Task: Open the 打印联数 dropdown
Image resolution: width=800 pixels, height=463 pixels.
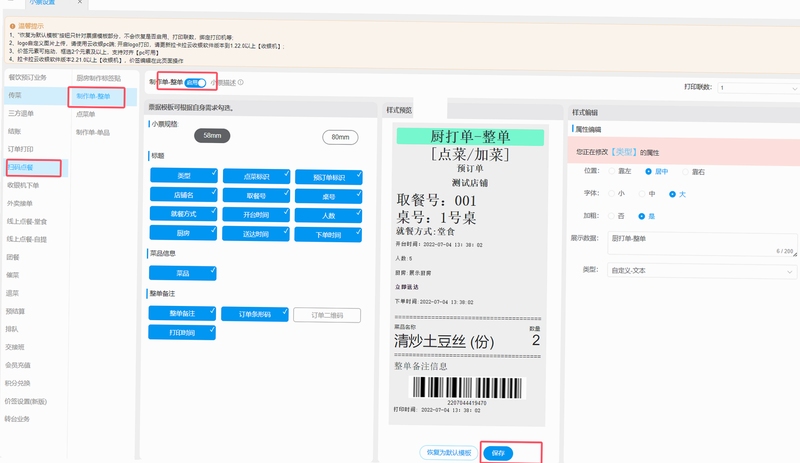Action: click(x=758, y=88)
